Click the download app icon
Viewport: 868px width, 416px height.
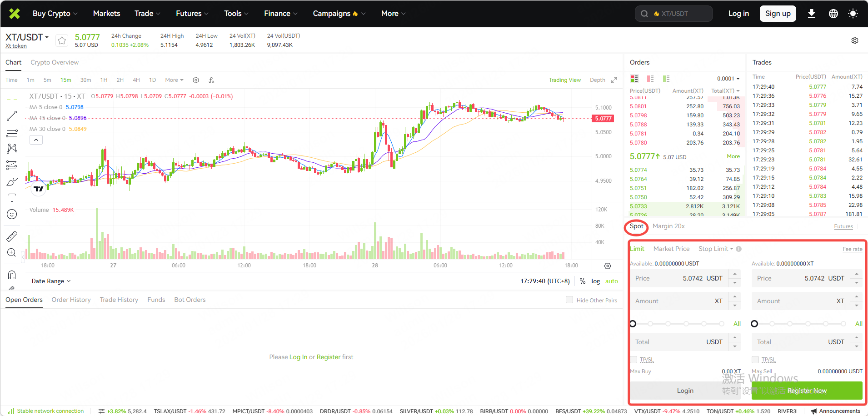click(811, 14)
